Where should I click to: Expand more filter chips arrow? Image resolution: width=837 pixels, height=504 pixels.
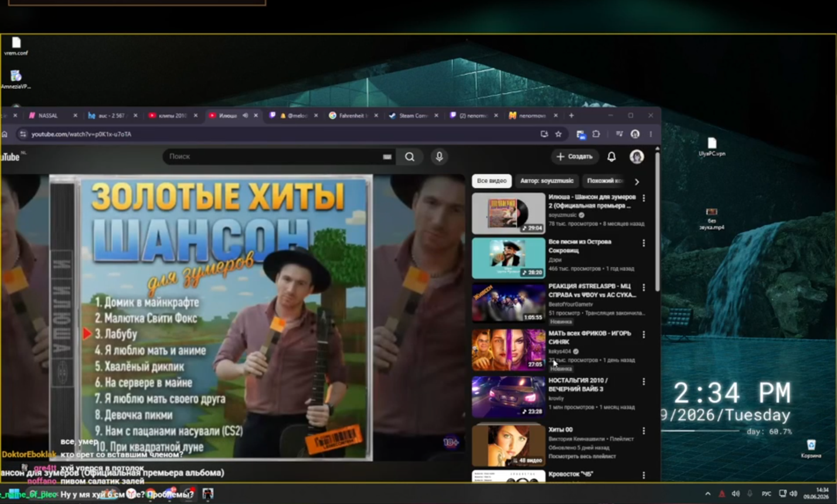pos(637,181)
